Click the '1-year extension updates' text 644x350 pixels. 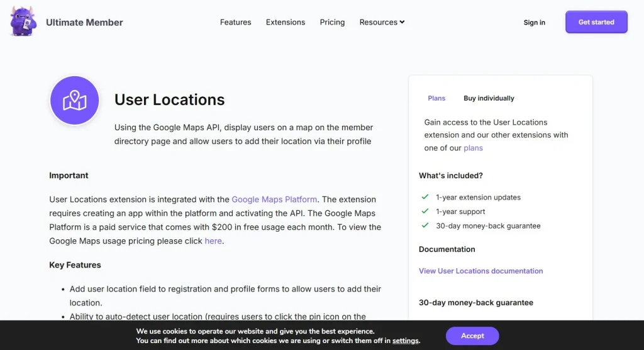(x=479, y=198)
